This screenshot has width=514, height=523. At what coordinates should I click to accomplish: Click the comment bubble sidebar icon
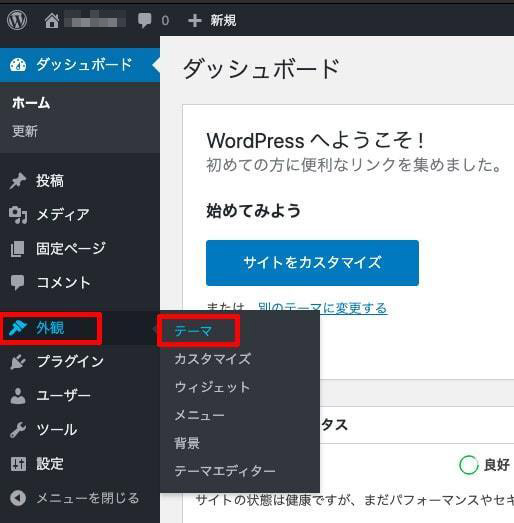pos(18,283)
